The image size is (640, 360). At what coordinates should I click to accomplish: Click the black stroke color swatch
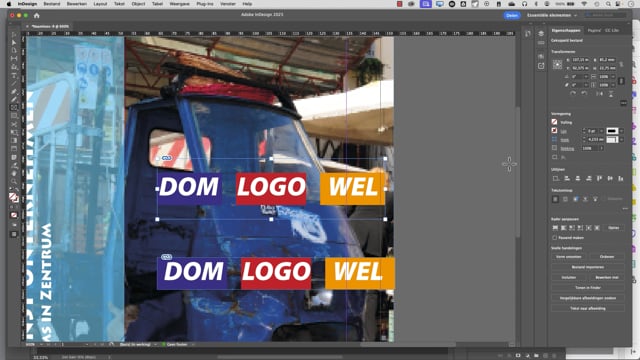coord(611,131)
